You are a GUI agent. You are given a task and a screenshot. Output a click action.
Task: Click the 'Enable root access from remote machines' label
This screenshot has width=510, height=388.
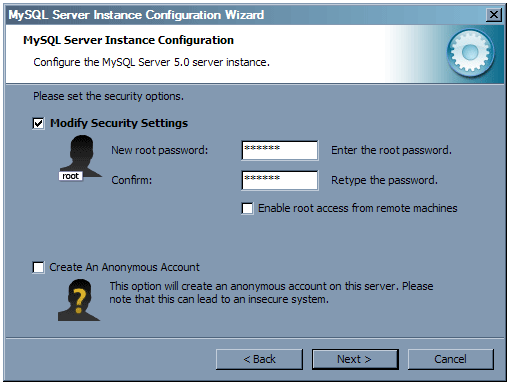358,208
